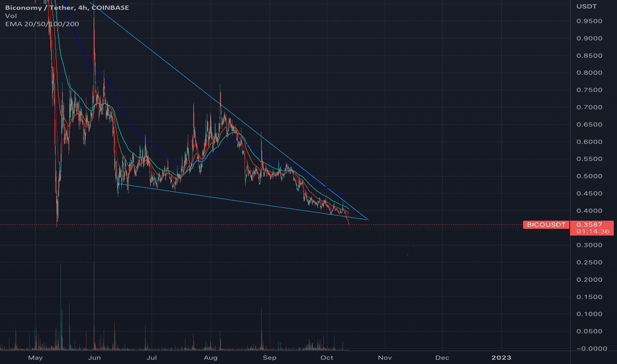Click the USDT currency label

pyautogui.click(x=587, y=7)
